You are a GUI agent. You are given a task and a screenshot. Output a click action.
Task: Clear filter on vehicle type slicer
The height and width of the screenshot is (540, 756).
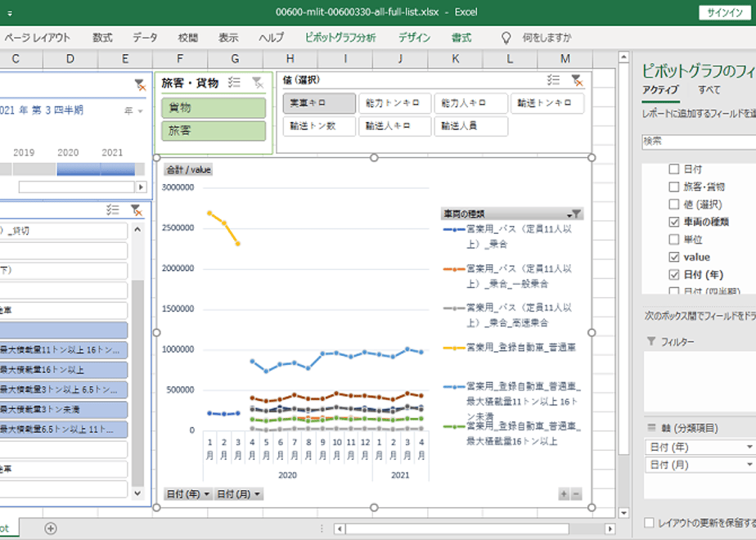click(x=137, y=209)
